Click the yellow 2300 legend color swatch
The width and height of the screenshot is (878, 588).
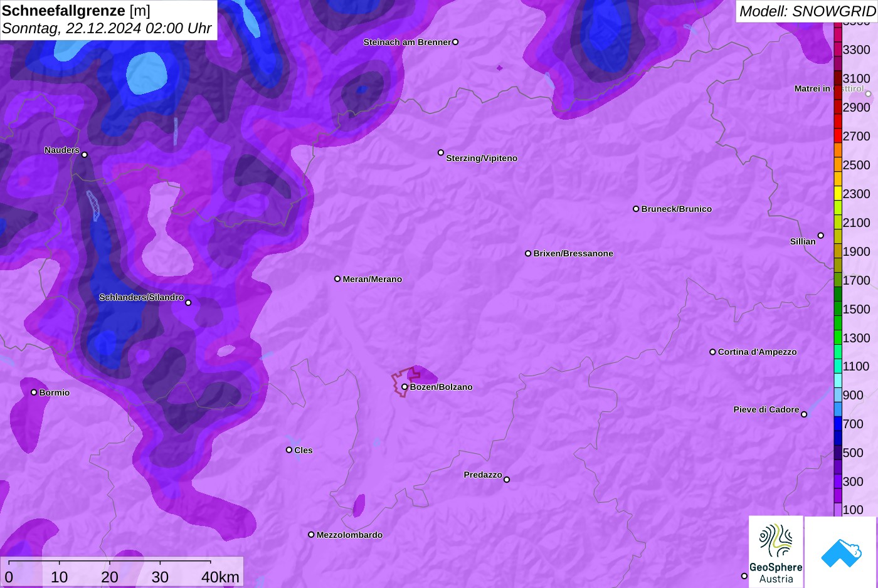(838, 194)
